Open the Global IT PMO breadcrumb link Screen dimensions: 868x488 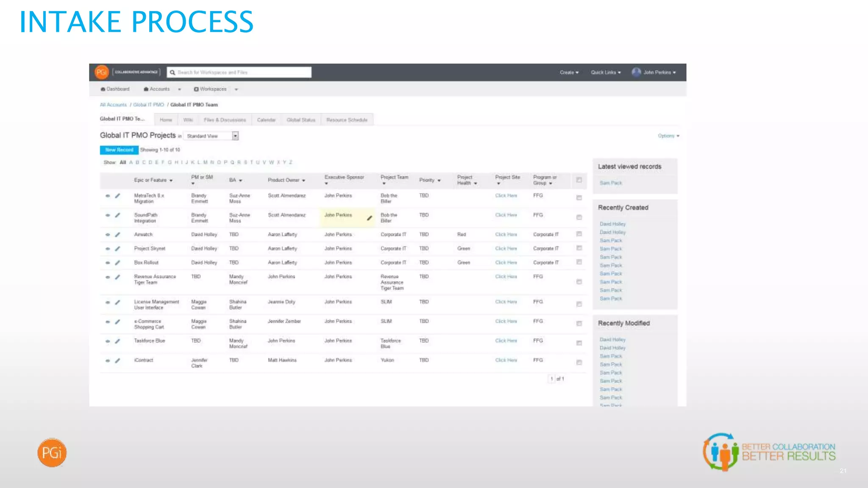point(148,105)
